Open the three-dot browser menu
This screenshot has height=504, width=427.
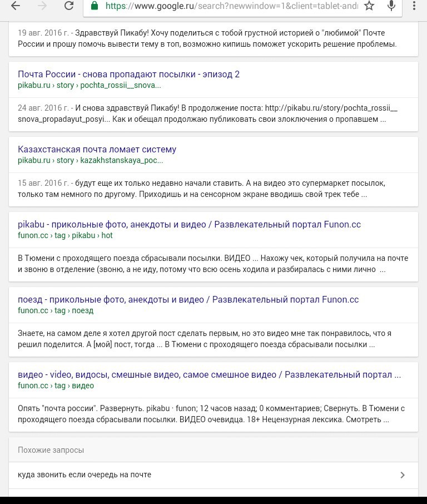click(x=414, y=6)
